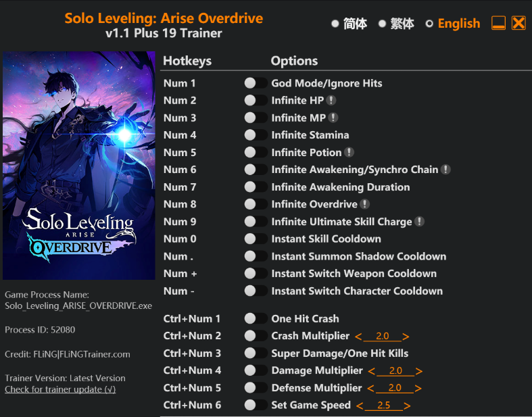This screenshot has width=532, height=417.
Task: Click the info icon beside Infinite Overdrive
Action: pyautogui.click(x=364, y=204)
